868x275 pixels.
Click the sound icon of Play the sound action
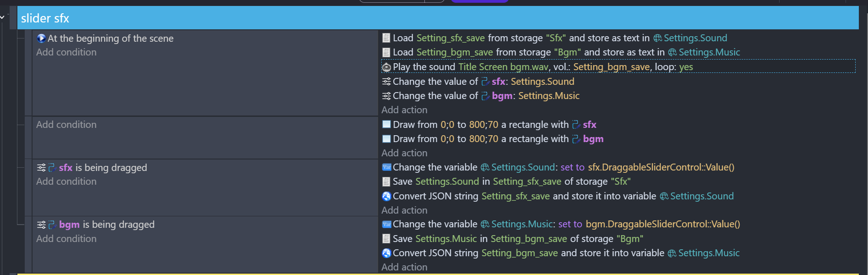click(386, 67)
